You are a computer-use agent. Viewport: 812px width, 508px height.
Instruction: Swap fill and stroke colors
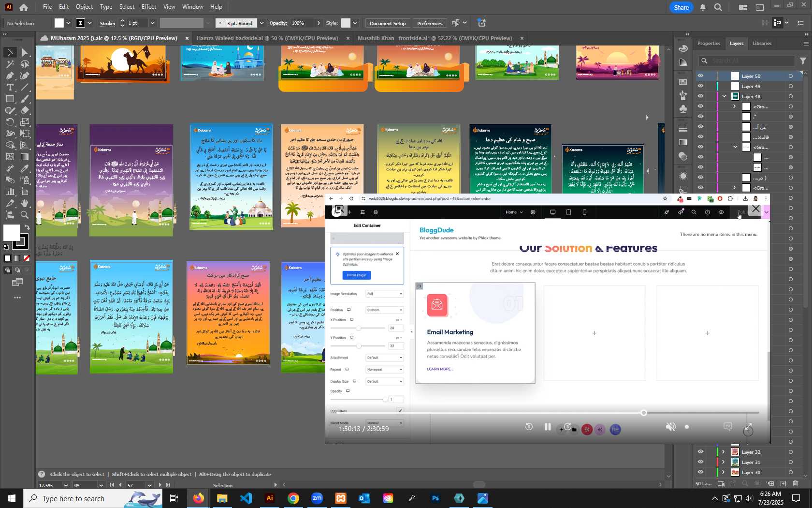[28, 227]
